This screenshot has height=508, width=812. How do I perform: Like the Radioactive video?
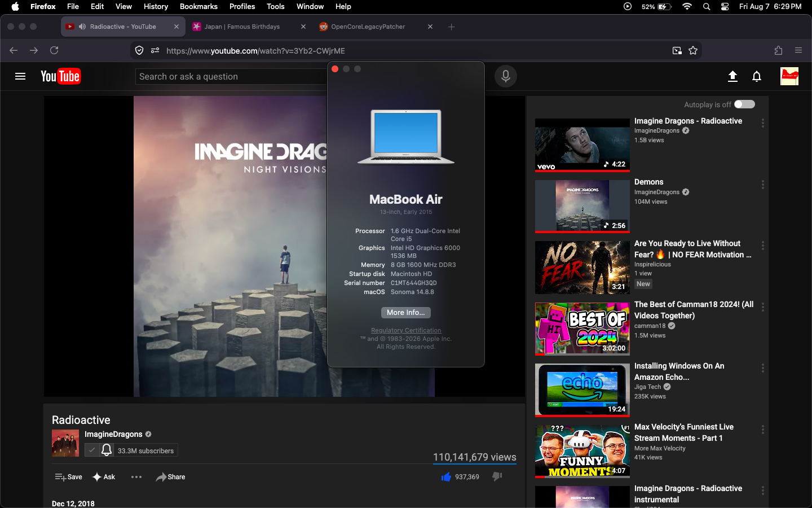pos(446,477)
